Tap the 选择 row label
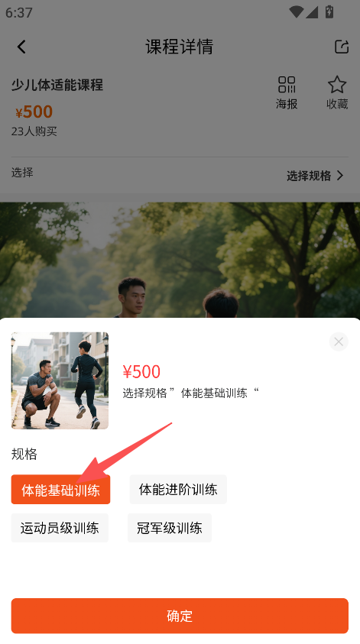Screen dimensions: 360x644 [22, 173]
